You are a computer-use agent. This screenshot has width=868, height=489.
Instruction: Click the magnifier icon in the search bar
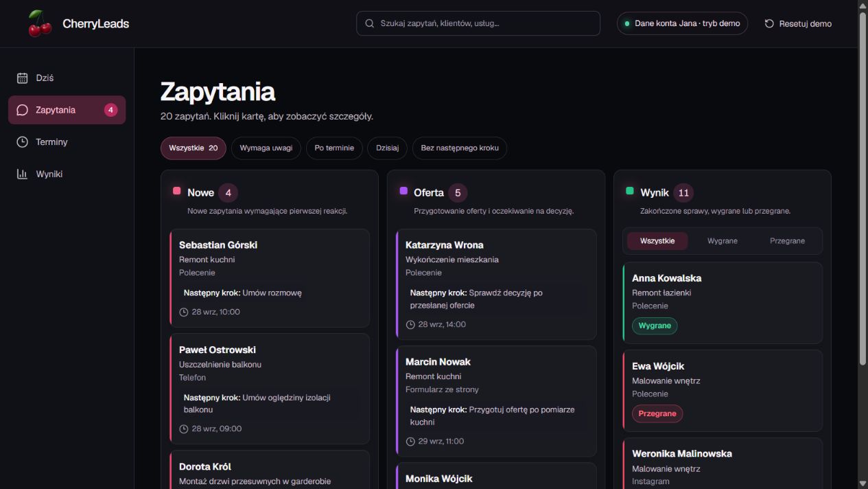pyautogui.click(x=370, y=23)
